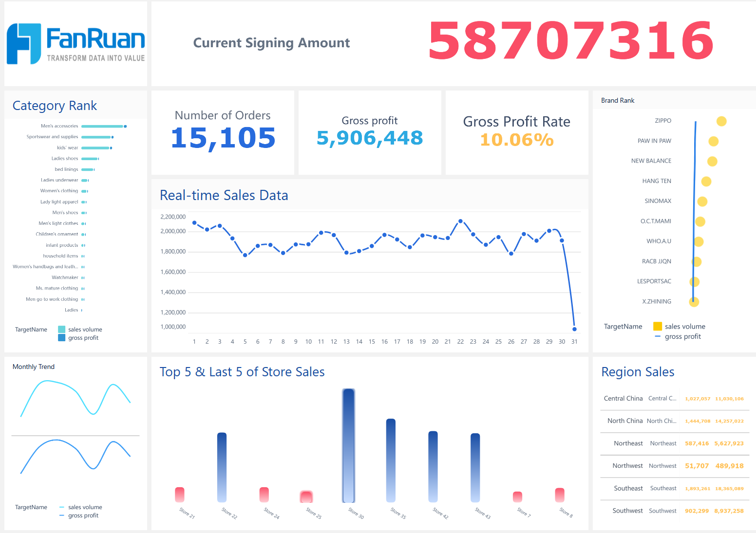The width and height of the screenshot is (756, 533).
Task: Click the X.ZHINING yellow bubble marker
Action: [694, 302]
